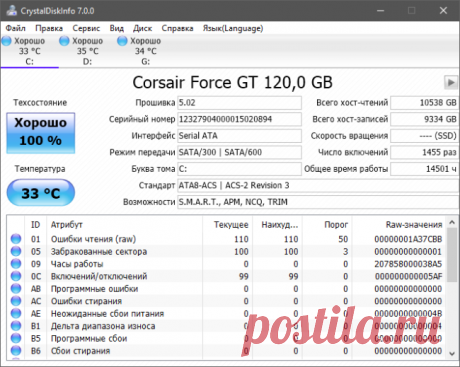Click the Прошивка field 5.02
This screenshot has width=460, height=367.
click(x=239, y=103)
